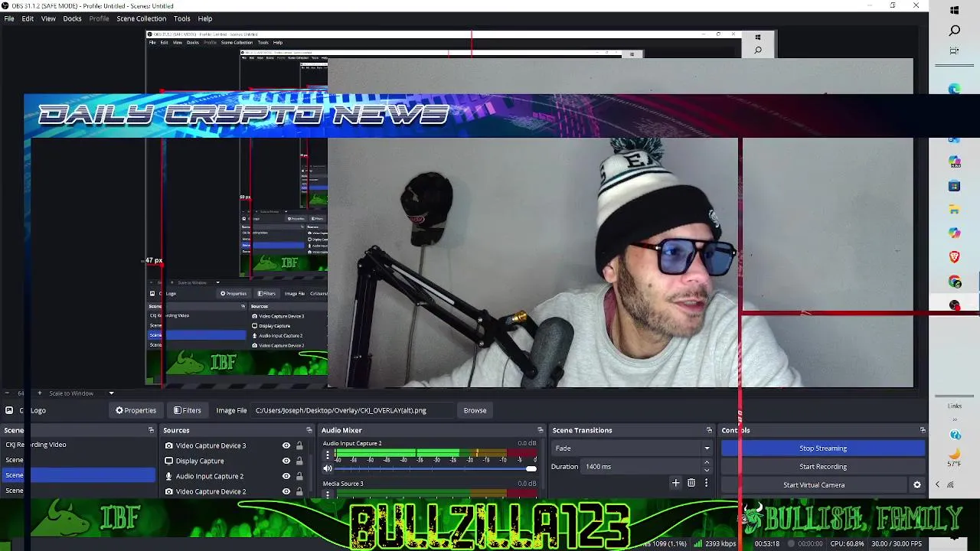Open the File menu
The width and height of the screenshot is (980, 551).
point(9,18)
